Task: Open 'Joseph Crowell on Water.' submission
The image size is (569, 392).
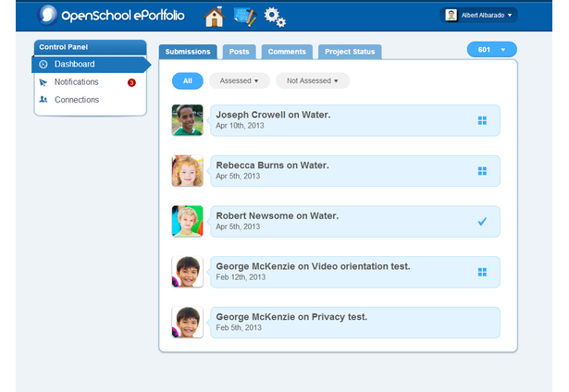Action: pyautogui.click(x=355, y=121)
